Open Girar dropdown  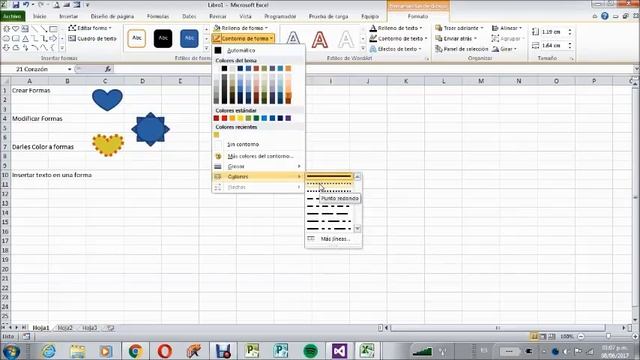(x=504, y=49)
